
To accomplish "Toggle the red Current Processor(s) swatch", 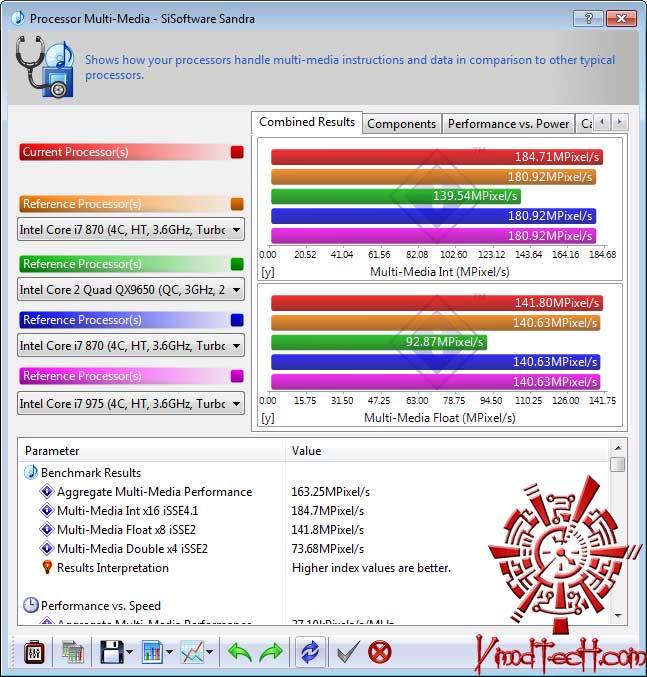I will point(237,152).
